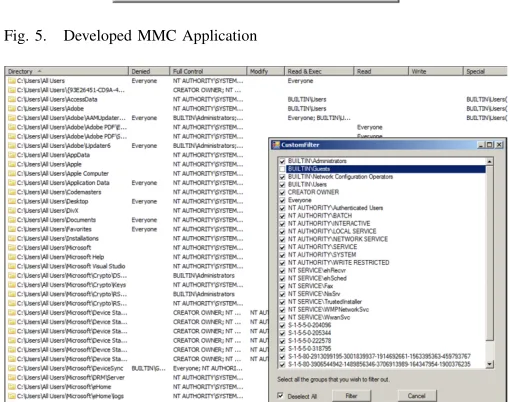
Task: Click the folder icon for C:\Users\All Users\AccessData
Action: point(12,99)
